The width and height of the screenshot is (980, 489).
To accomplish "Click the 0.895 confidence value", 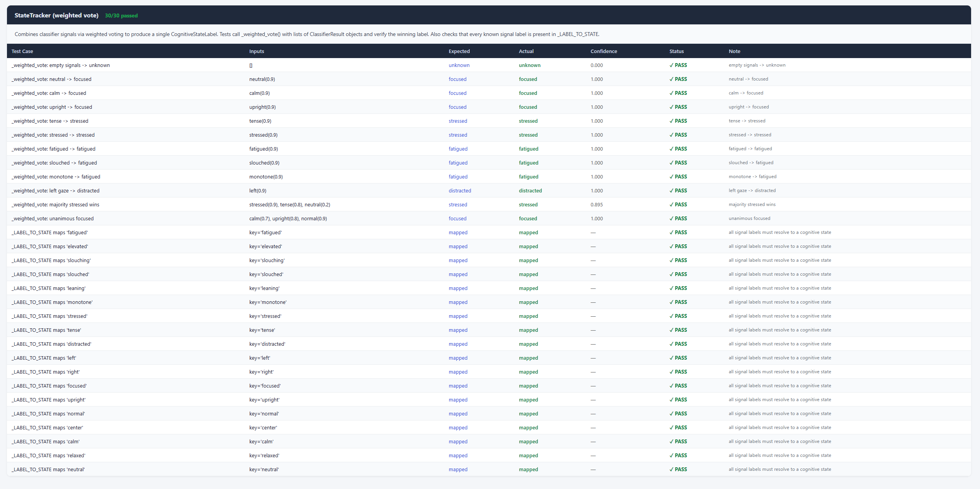I will pyautogui.click(x=596, y=204).
